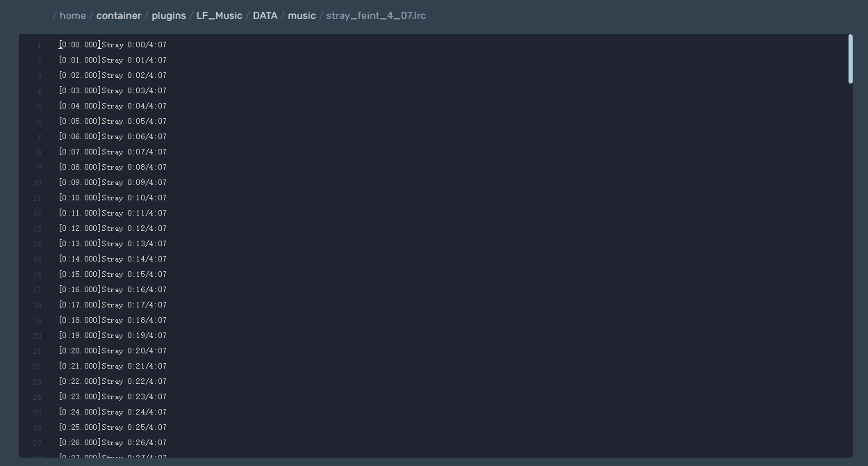
Task: Click line [0:21.000]Stray 0:21/4:07
Action: click(x=113, y=366)
